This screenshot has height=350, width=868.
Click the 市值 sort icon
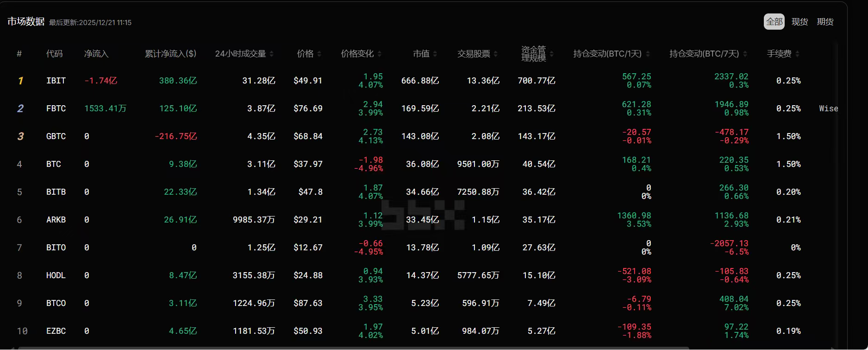pos(435,54)
